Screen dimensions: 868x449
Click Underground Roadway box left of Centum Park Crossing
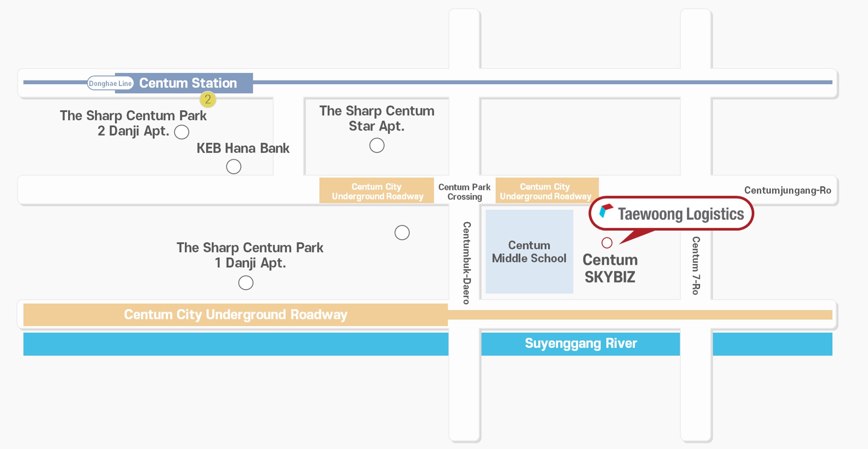377,190
